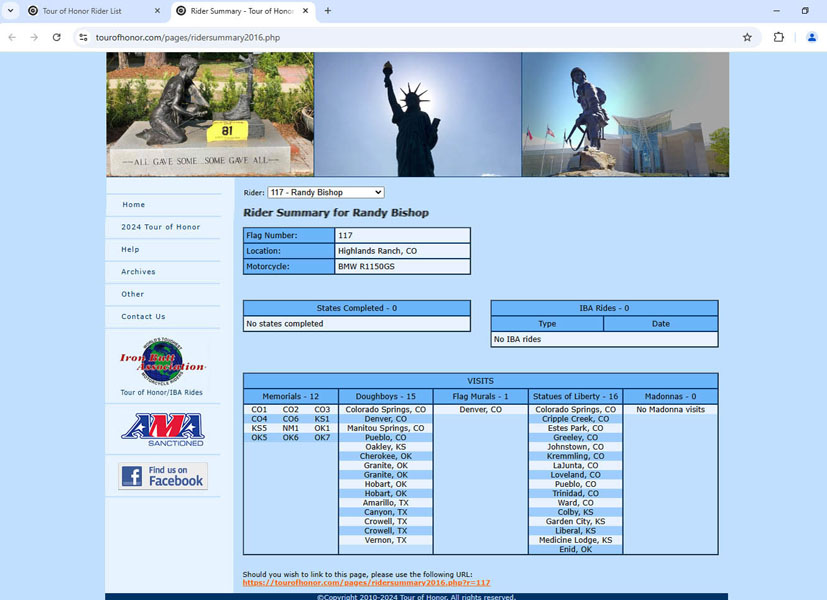Click the browser back arrow

(12, 37)
